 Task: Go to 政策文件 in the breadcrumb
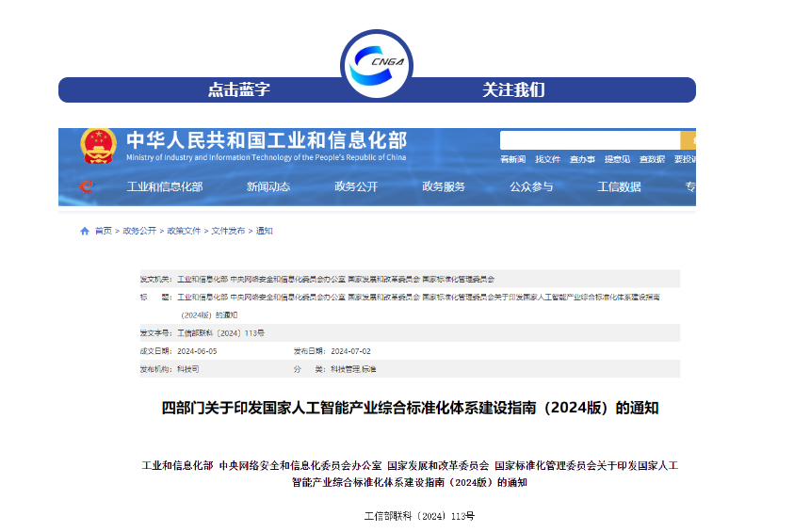point(184,231)
